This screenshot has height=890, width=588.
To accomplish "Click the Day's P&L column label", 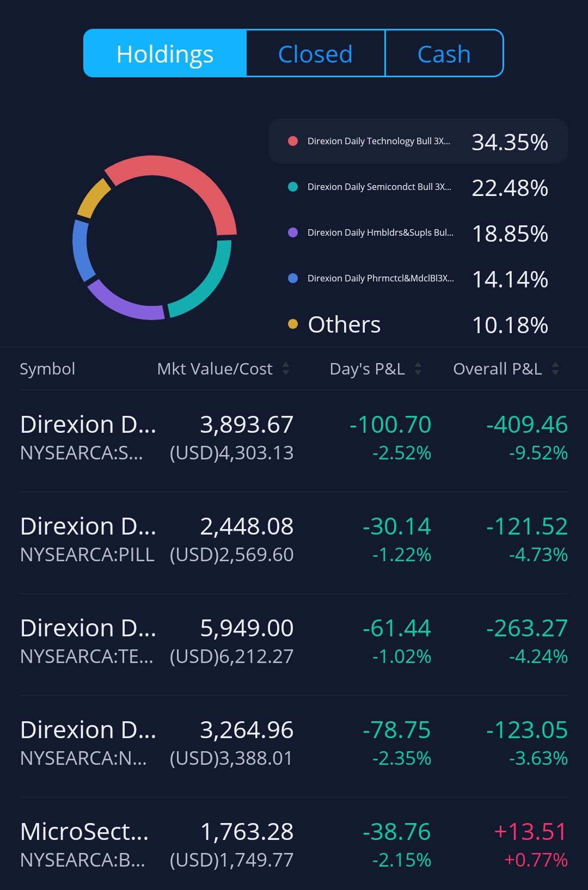I will (367, 369).
